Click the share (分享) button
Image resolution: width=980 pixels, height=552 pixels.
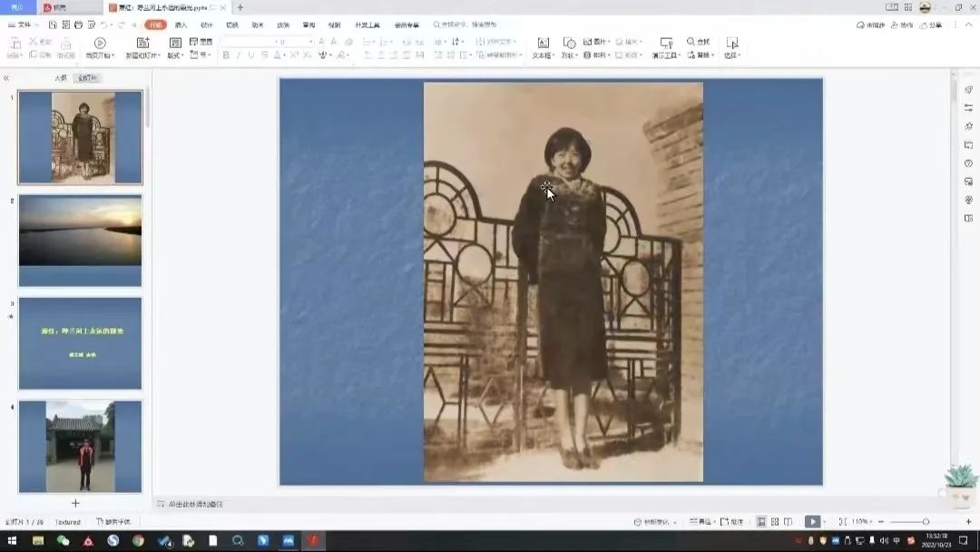point(932,25)
